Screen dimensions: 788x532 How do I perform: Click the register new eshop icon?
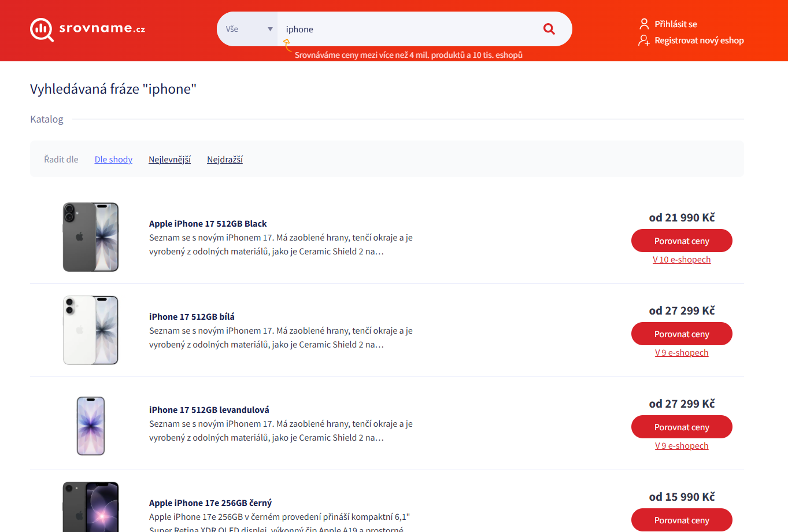(x=644, y=40)
